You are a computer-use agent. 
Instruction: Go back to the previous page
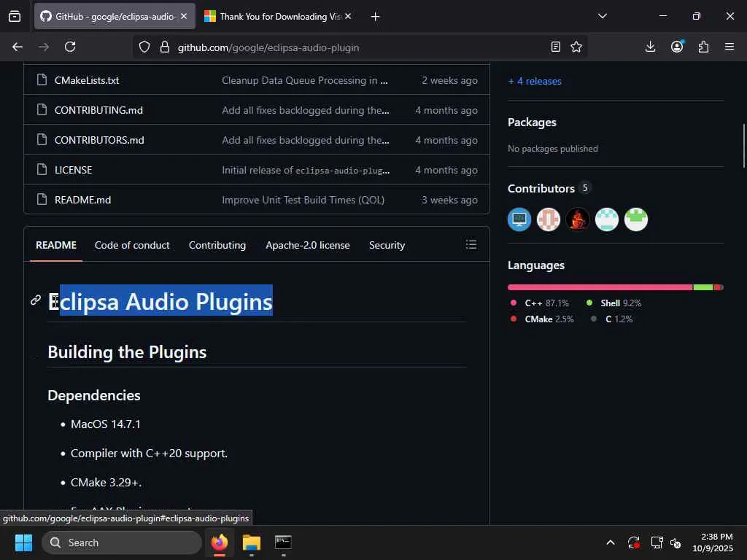18,47
